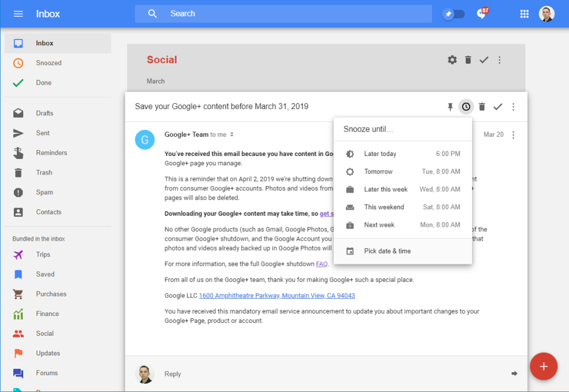Image resolution: width=569 pixels, height=392 pixels.
Task: Pin the Google+ email
Action: [x=450, y=107]
